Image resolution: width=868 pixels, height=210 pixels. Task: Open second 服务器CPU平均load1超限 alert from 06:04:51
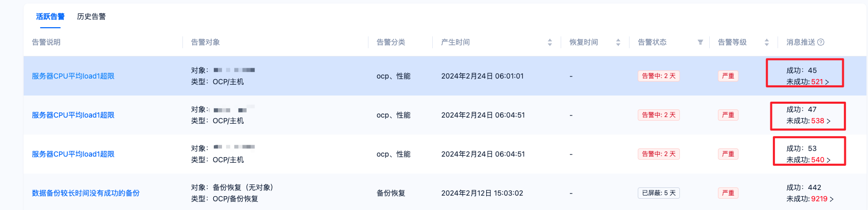pos(73,115)
